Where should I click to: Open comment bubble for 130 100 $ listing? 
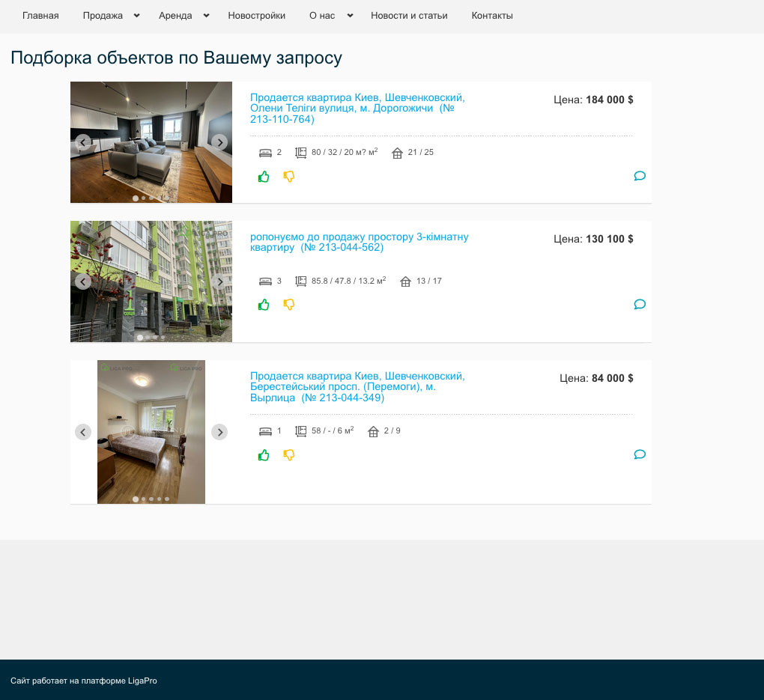tap(640, 304)
